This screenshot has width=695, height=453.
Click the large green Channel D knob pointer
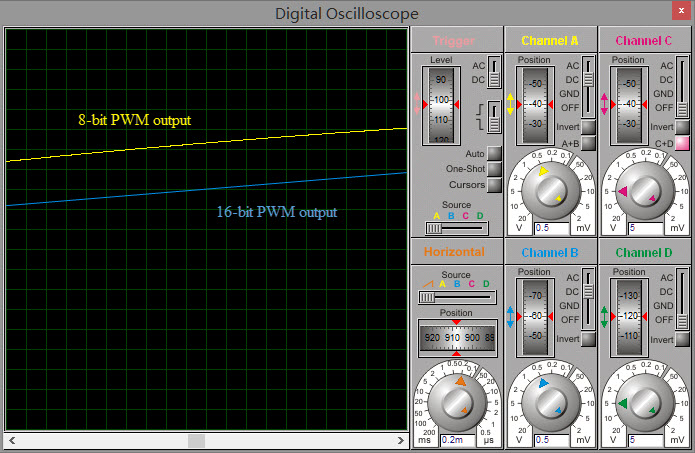click(622, 403)
